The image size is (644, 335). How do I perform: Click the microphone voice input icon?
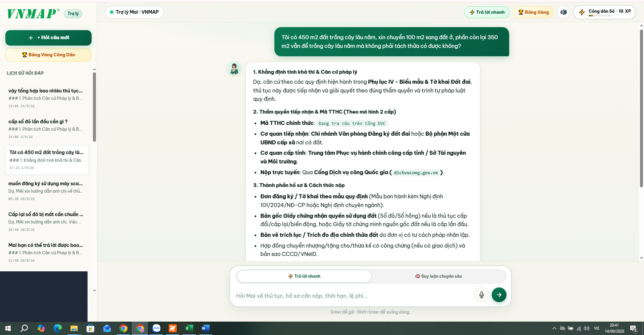point(482,295)
